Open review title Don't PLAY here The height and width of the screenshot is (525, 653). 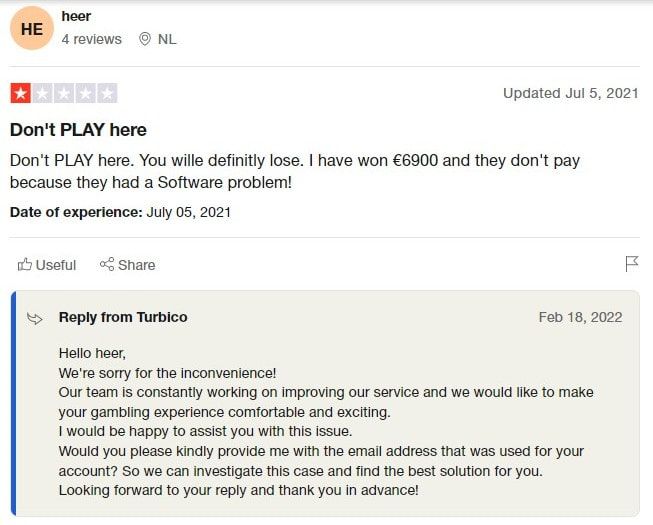[78, 130]
